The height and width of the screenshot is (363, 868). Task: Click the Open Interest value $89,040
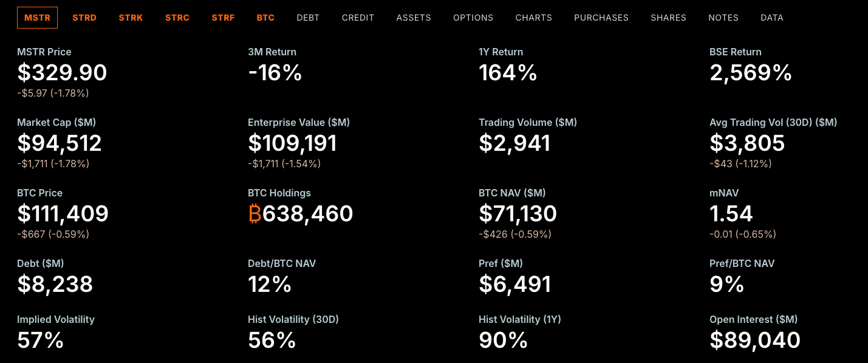(x=755, y=341)
